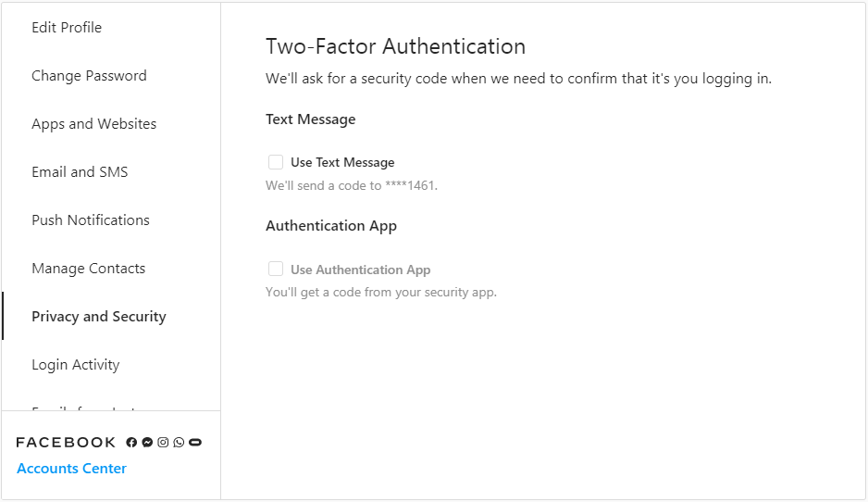This screenshot has width=868, height=502.
Task: Tick the Use Authentication App checkbox
Action: pos(276,269)
